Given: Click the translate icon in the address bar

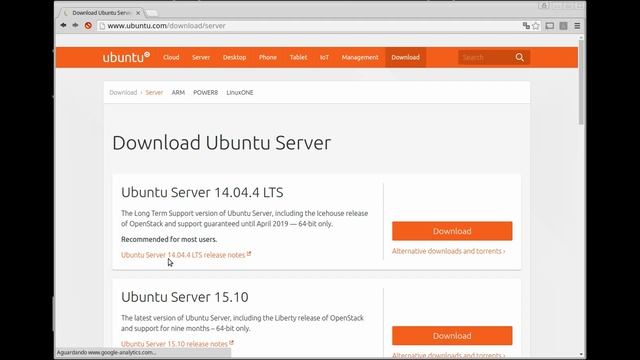Looking at the screenshot, I should [526, 26].
